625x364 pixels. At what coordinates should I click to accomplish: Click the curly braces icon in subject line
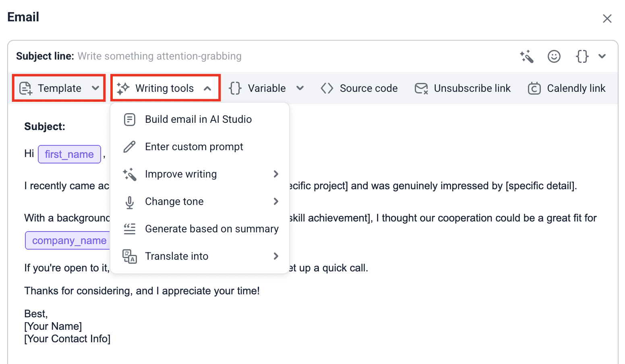click(x=582, y=56)
